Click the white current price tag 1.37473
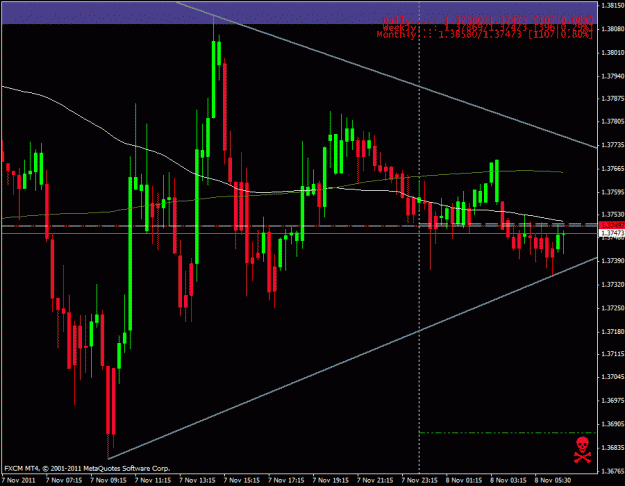 point(612,233)
